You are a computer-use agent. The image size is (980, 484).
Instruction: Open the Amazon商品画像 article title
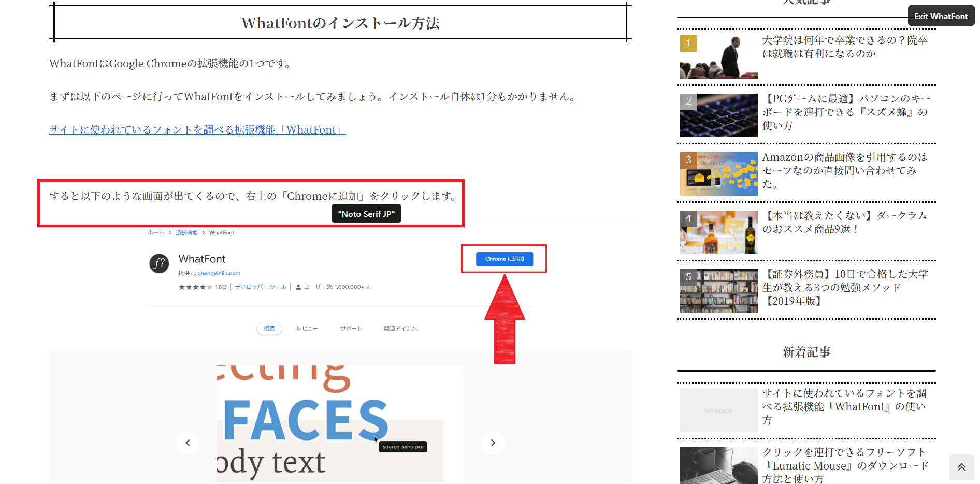[844, 170]
